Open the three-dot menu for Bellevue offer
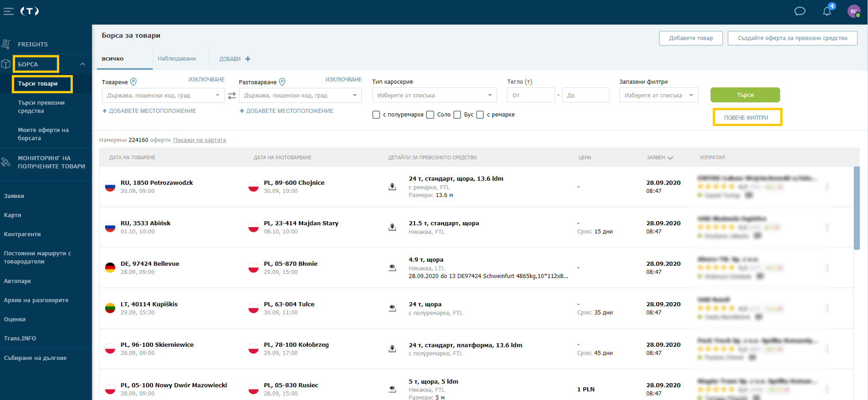The width and height of the screenshot is (868, 400). 827,268
